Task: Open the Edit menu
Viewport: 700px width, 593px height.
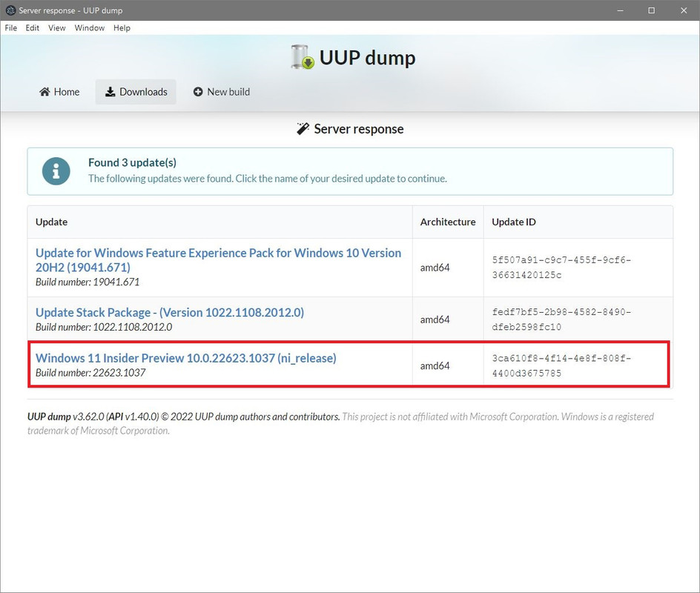Action: (32, 27)
